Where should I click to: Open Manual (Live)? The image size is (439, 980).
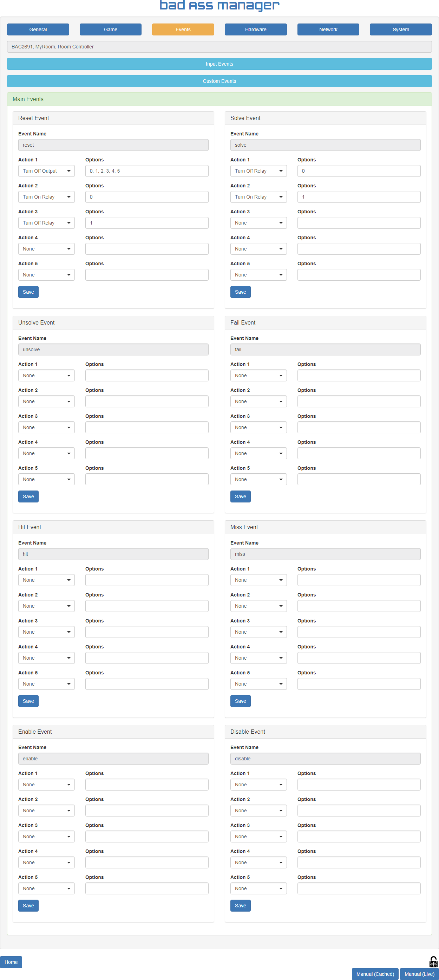419,974
